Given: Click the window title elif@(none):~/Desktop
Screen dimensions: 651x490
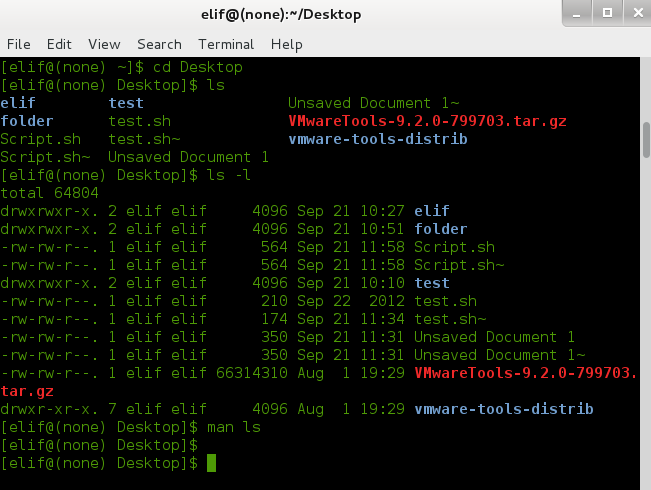Looking at the screenshot, I should pos(281,15).
